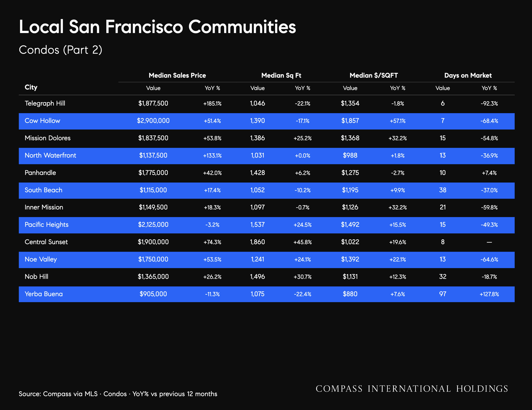Viewport: 532px width, 410px height.
Task: Click Mission Dolores in the City column
Action: tap(48, 138)
